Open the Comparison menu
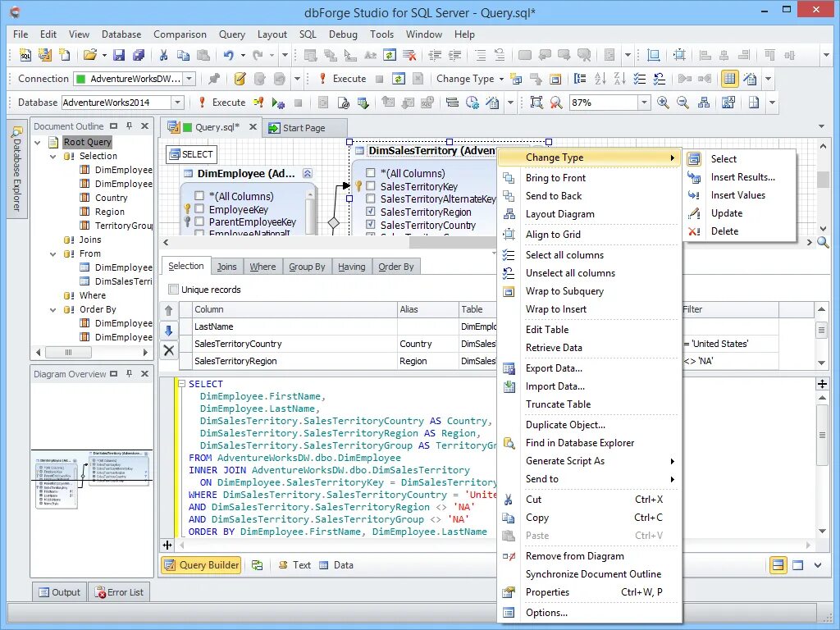Screen dimensions: 840x630 coord(180,34)
